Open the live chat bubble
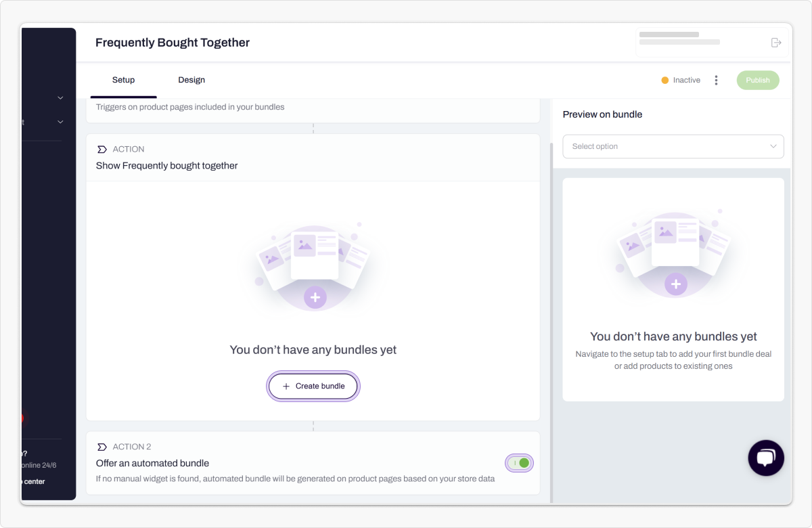This screenshot has height=528, width=812. (766, 458)
